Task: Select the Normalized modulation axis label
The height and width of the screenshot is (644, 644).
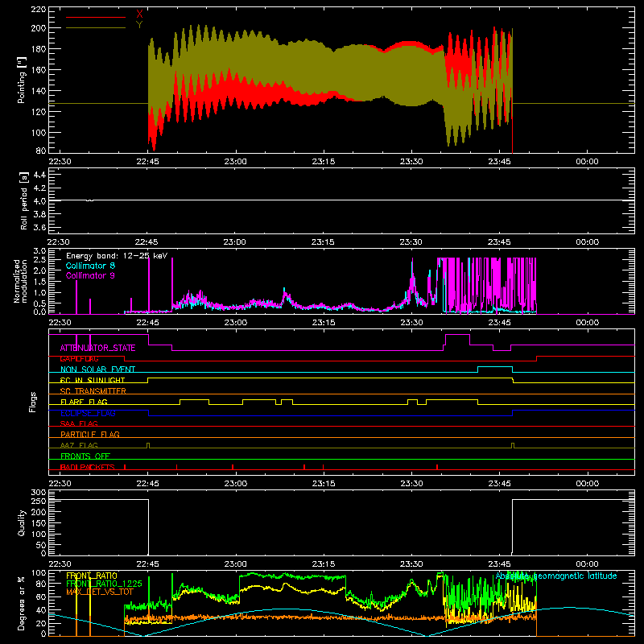Action: 20,281
